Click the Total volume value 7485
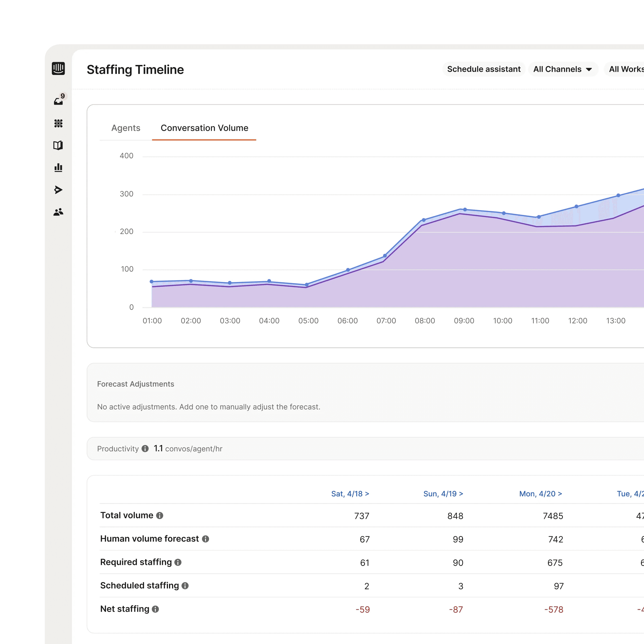The height and width of the screenshot is (644, 644). click(x=553, y=516)
